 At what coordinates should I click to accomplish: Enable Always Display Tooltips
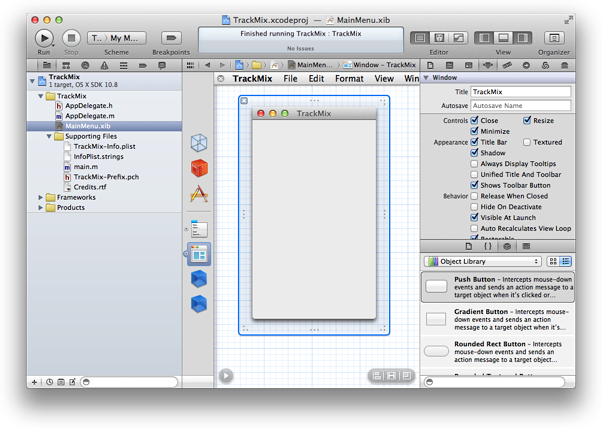tap(475, 164)
